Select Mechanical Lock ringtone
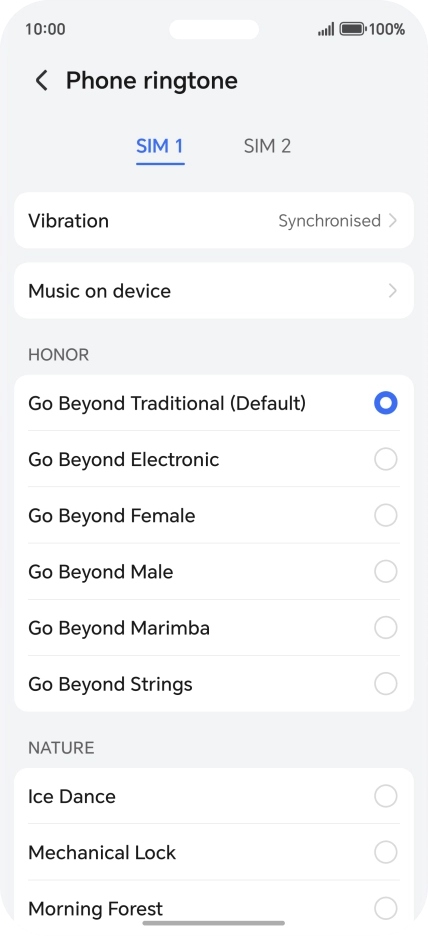This screenshot has height=936, width=428. pos(214,852)
